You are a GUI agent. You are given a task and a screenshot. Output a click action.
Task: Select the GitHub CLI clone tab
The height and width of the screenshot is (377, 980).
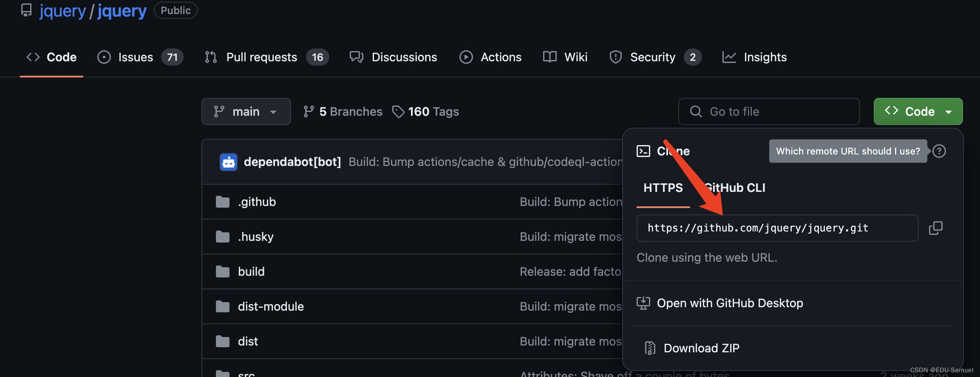pyautogui.click(x=735, y=188)
